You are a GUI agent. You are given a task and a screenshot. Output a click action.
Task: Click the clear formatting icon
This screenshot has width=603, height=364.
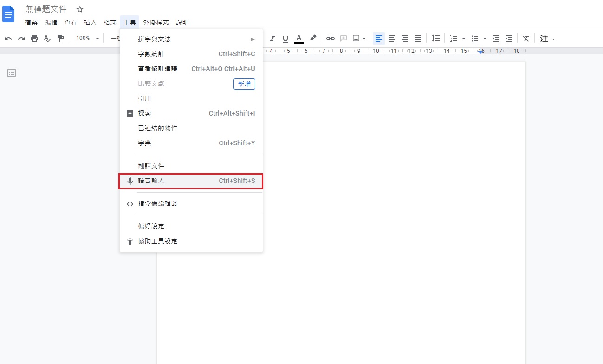[x=526, y=39]
